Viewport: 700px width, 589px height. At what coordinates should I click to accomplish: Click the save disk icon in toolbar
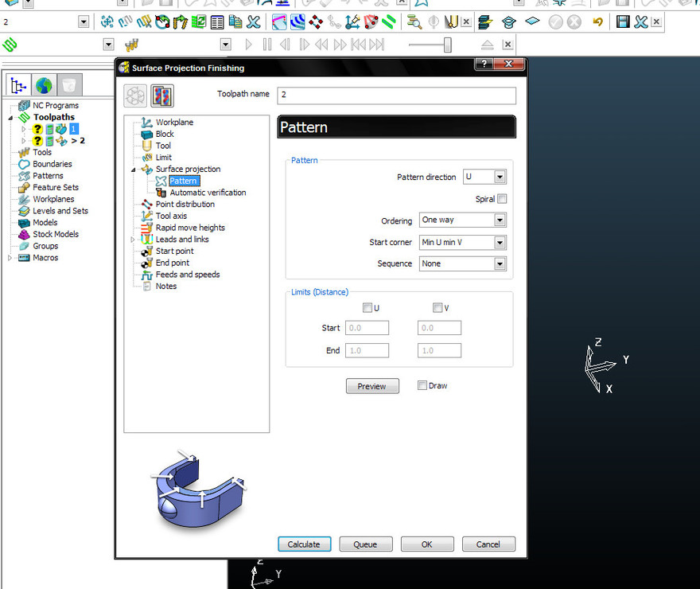pos(624,21)
